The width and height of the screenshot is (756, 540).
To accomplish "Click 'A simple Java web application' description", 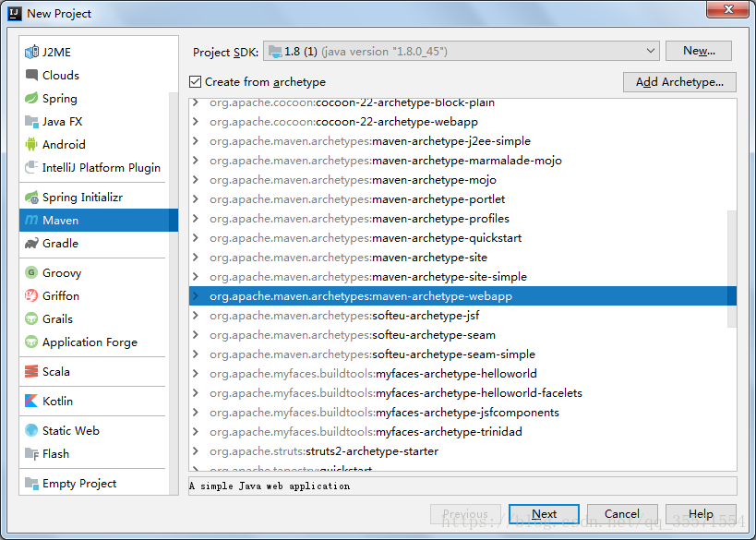I will pyautogui.click(x=270, y=486).
